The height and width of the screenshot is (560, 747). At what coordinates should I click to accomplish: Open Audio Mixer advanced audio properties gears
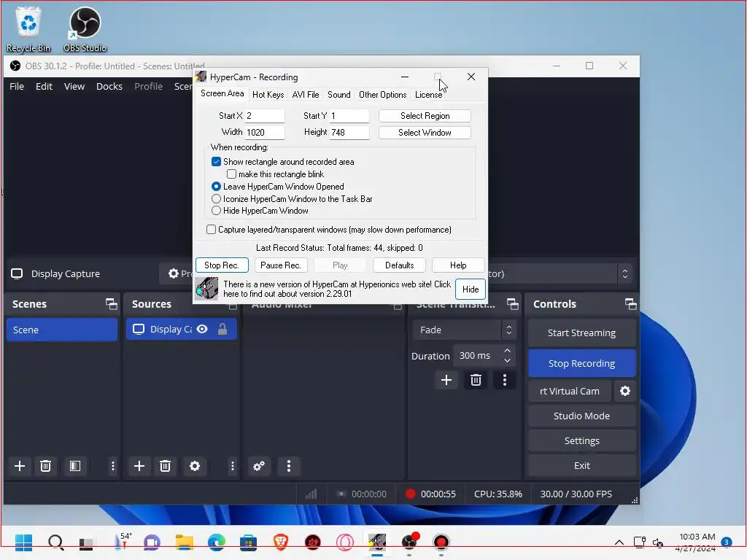click(x=259, y=466)
